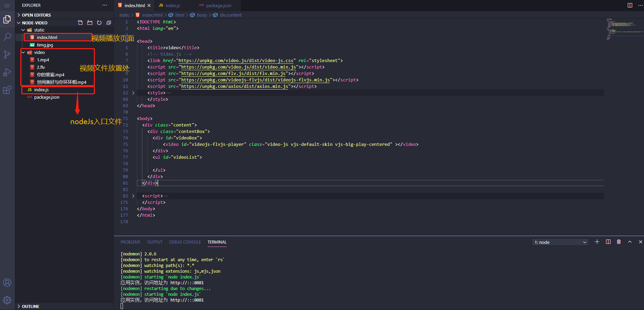The height and width of the screenshot is (310, 644).
Task: Open the terminal selector dropdown '1: node'
Action: [x=560, y=242]
